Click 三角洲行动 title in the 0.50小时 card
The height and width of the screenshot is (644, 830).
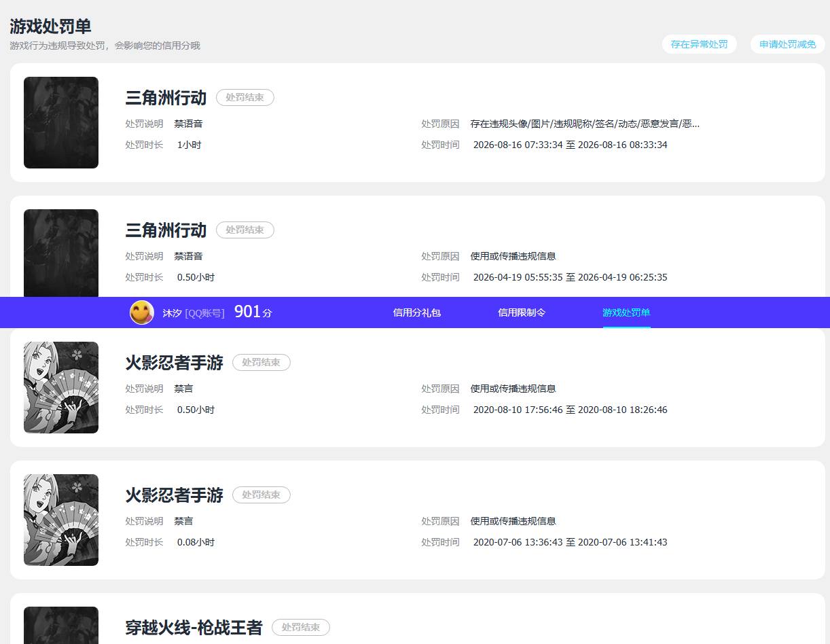pos(166,230)
